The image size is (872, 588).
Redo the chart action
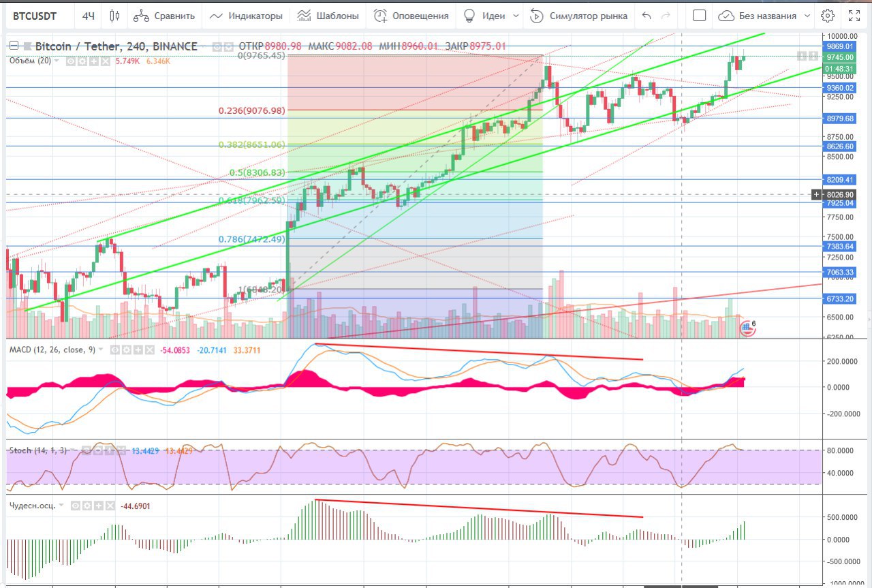click(666, 15)
